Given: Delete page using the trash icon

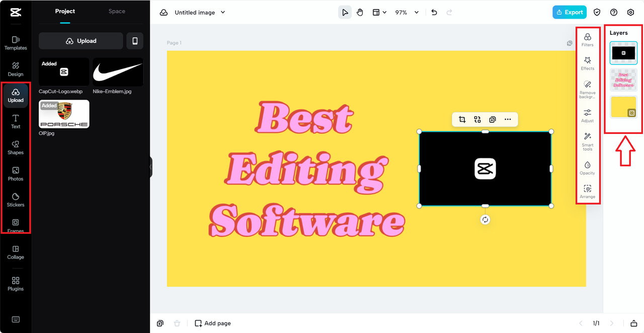Looking at the screenshot, I should pyautogui.click(x=177, y=323).
